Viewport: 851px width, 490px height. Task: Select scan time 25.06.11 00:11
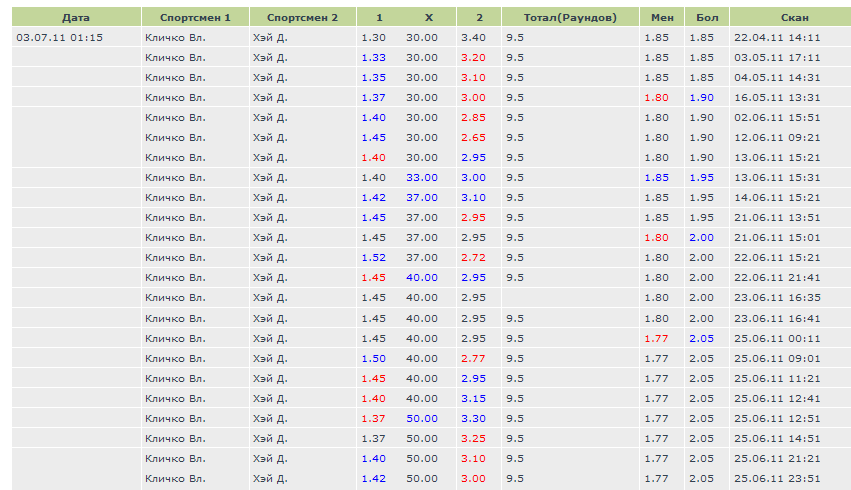[x=777, y=339]
